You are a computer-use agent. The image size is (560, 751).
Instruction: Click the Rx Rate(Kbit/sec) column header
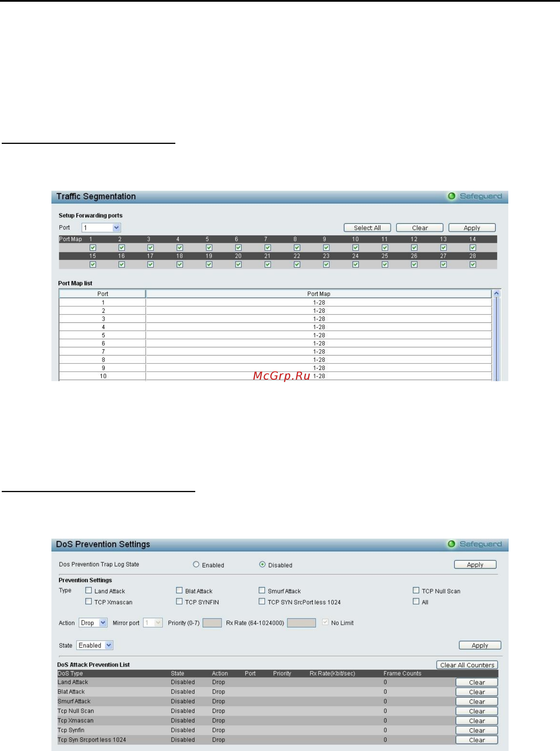click(x=332, y=673)
